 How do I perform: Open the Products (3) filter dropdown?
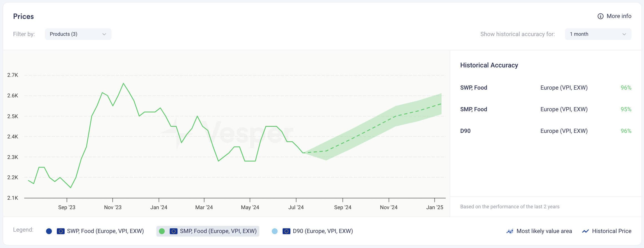(78, 34)
